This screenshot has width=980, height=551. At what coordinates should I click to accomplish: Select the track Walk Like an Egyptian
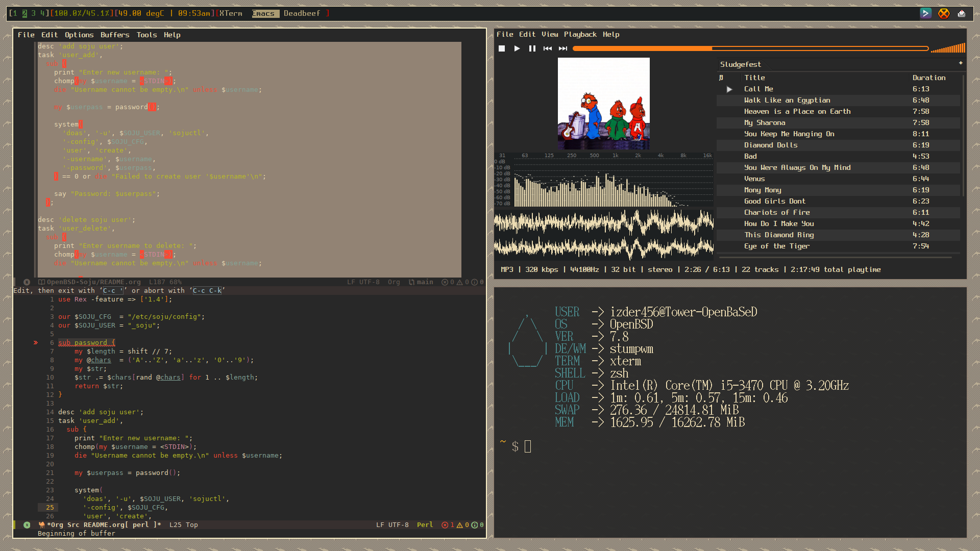click(x=787, y=100)
